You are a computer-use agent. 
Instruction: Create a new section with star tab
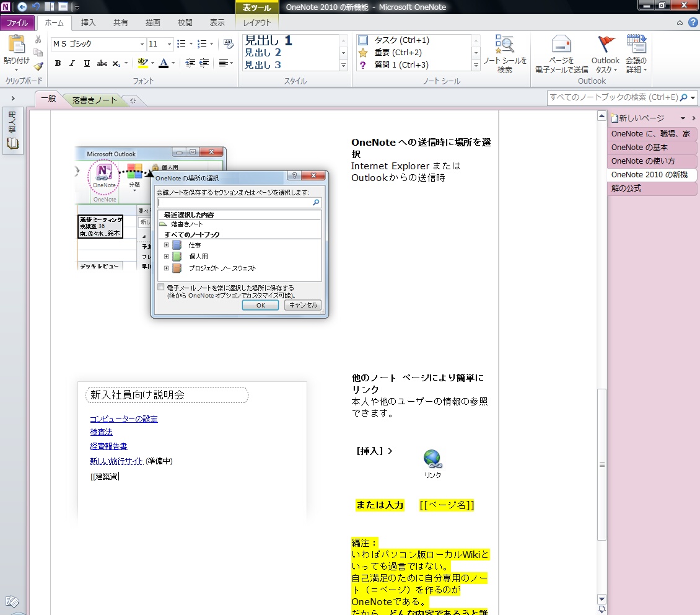133,100
